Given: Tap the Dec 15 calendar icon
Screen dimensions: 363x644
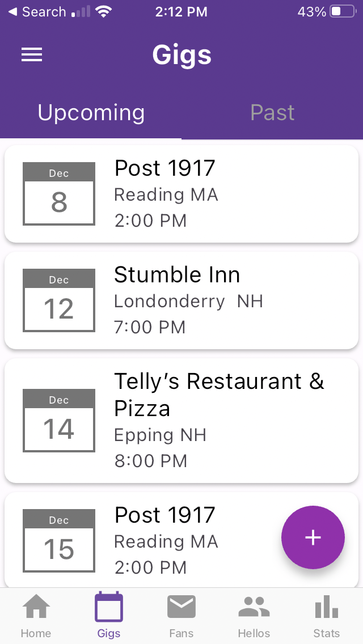Looking at the screenshot, I should [x=59, y=541].
